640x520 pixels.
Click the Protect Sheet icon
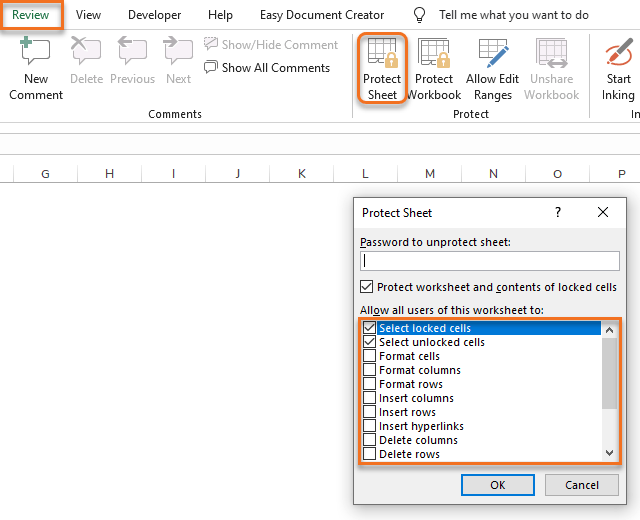(x=382, y=54)
